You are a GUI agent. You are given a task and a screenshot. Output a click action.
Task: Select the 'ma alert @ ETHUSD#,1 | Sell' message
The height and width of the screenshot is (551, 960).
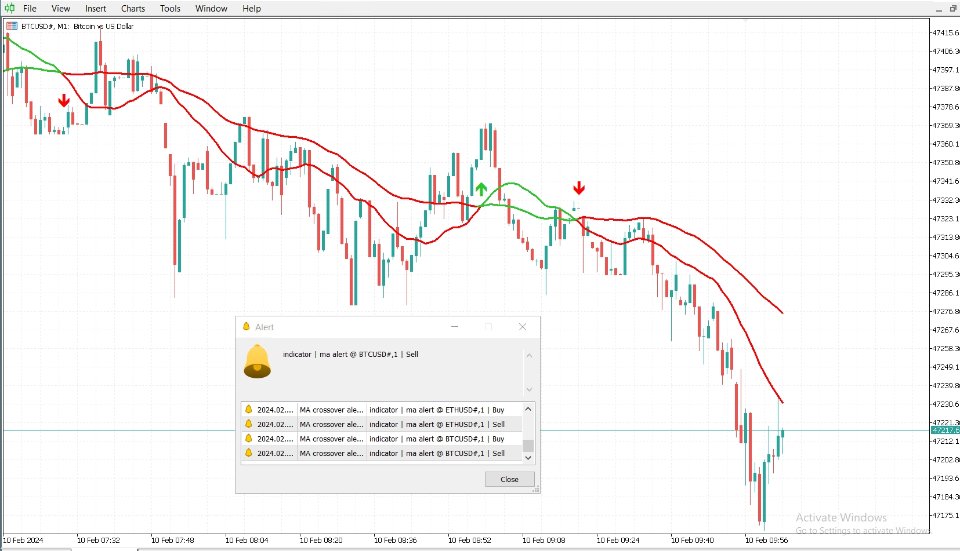(437, 424)
